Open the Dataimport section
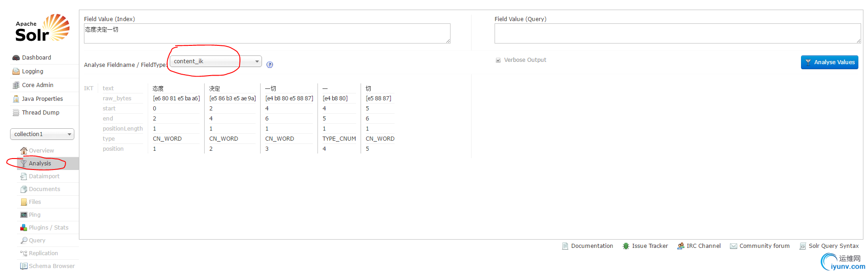 tap(44, 176)
